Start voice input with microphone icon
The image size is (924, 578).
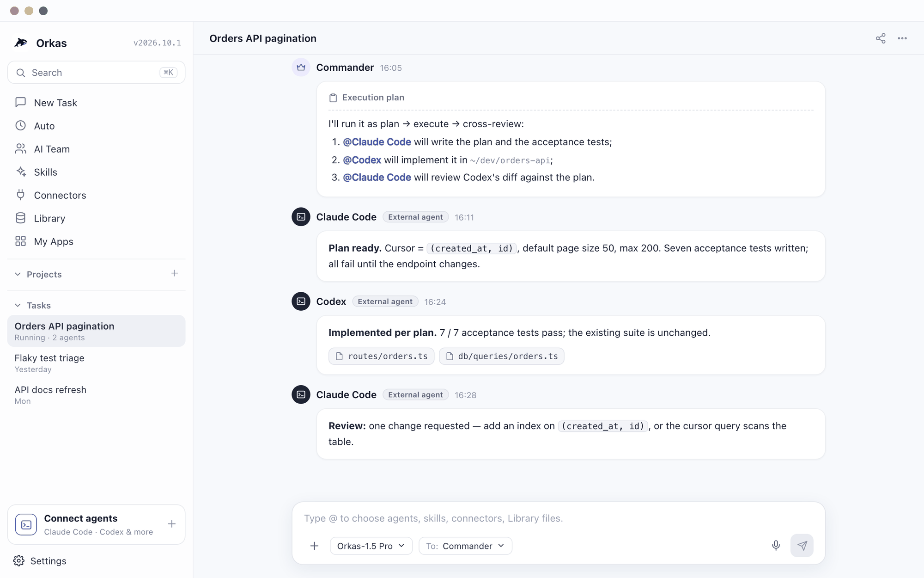(776, 546)
